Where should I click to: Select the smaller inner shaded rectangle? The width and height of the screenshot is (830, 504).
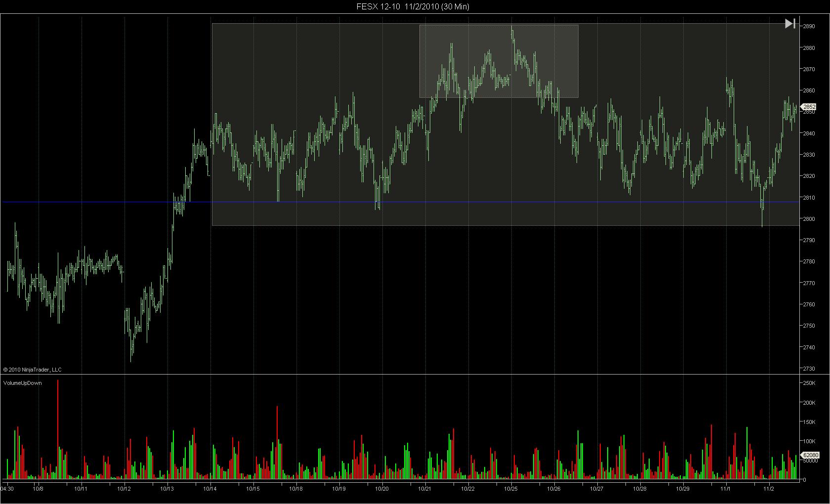tap(498, 61)
